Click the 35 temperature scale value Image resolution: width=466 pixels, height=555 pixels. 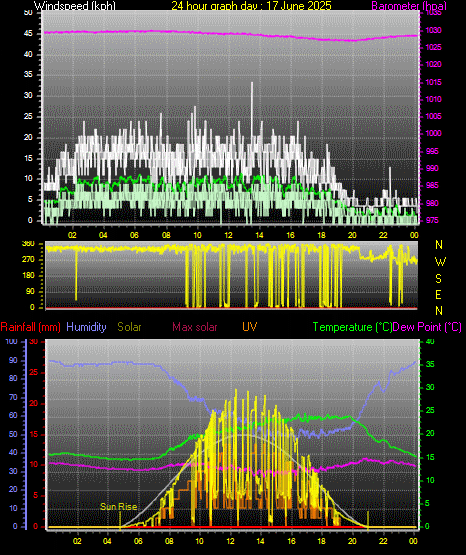(430, 365)
